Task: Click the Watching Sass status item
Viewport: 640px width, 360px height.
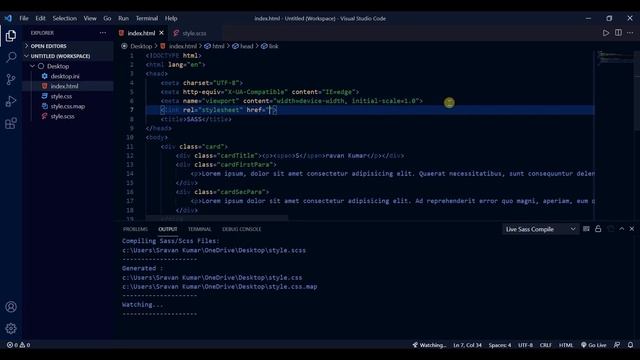Action: (429, 345)
